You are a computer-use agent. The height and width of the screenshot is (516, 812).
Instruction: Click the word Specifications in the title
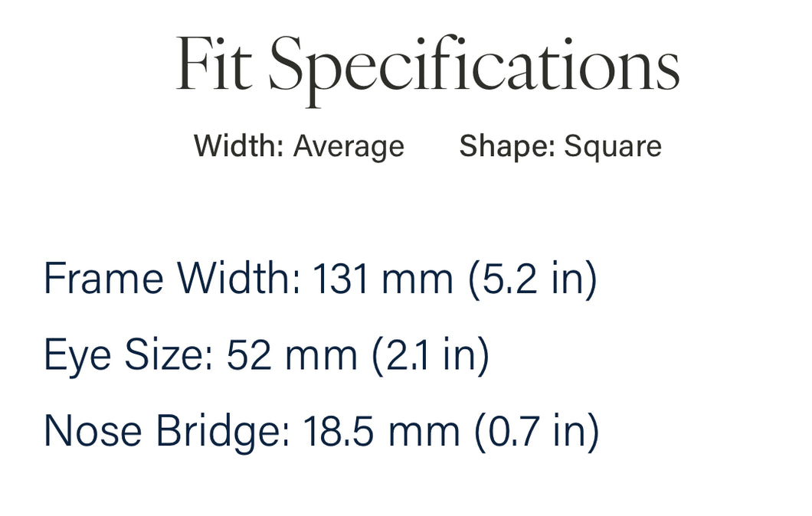tap(474, 71)
